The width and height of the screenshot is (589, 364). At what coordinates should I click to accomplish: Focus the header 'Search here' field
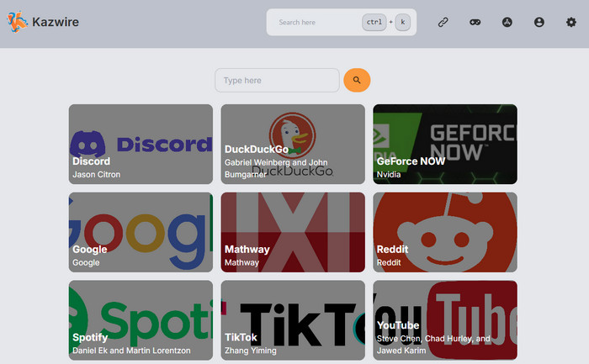341,22
